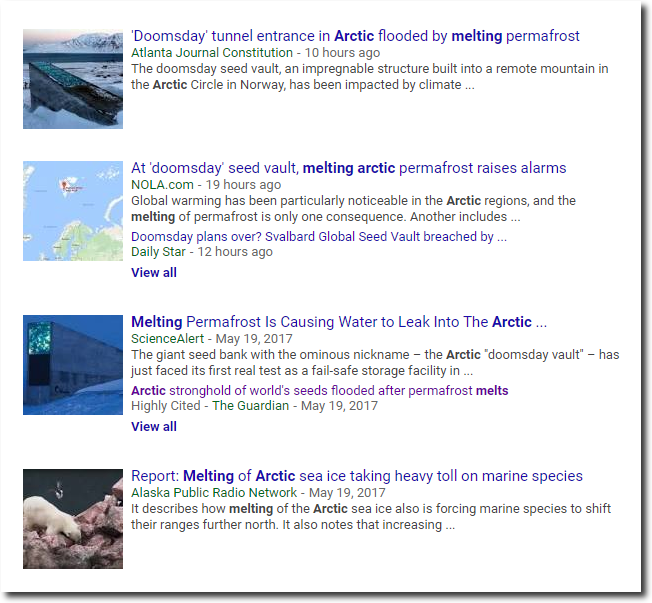
Task: Click the 'Highly Cited' label
Action: tap(165, 406)
